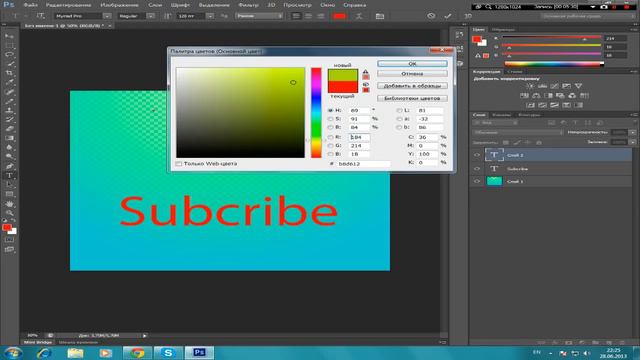This screenshot has height=360, width=640.
Task: Select the Crop tool
Action: 9,73
